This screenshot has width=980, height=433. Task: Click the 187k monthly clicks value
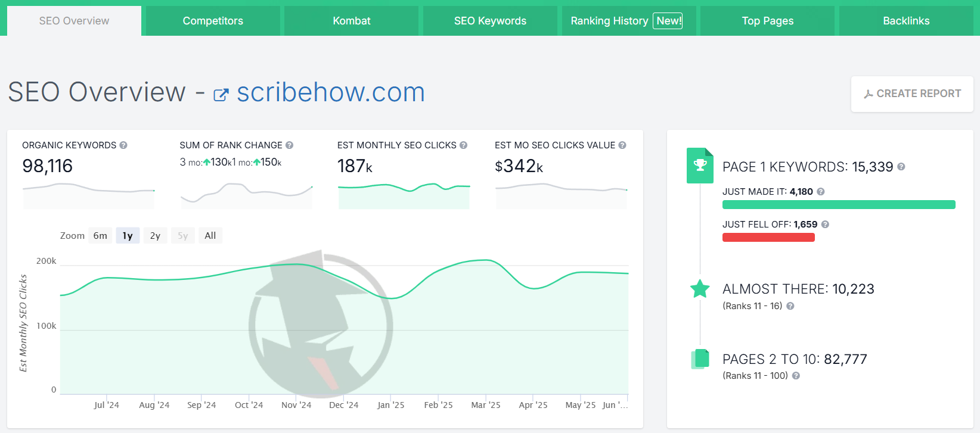[x=355, y=166]
